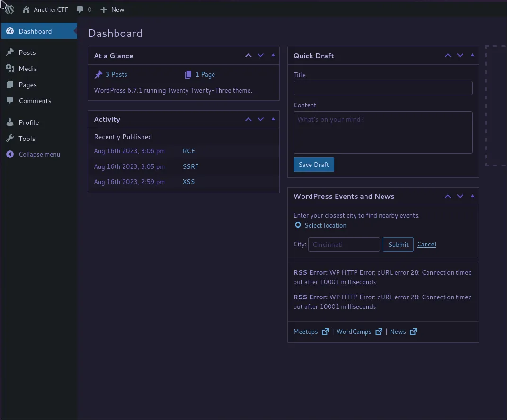Open the XSS post
The width and height of the screenshot is (507, 420).
(x=189, y=182)
